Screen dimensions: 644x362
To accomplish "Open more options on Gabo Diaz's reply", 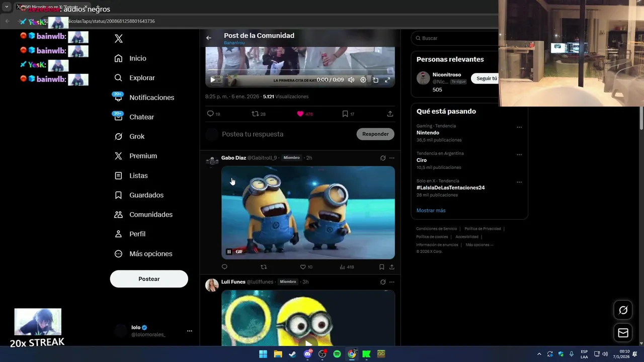I will click(x=392, y=158).
